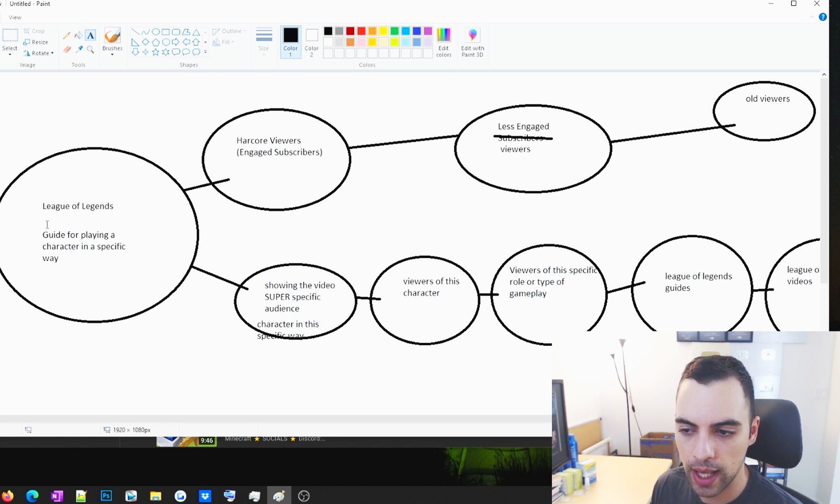
Task: Open the shape Fill dropdown
Action: point(224,42)
